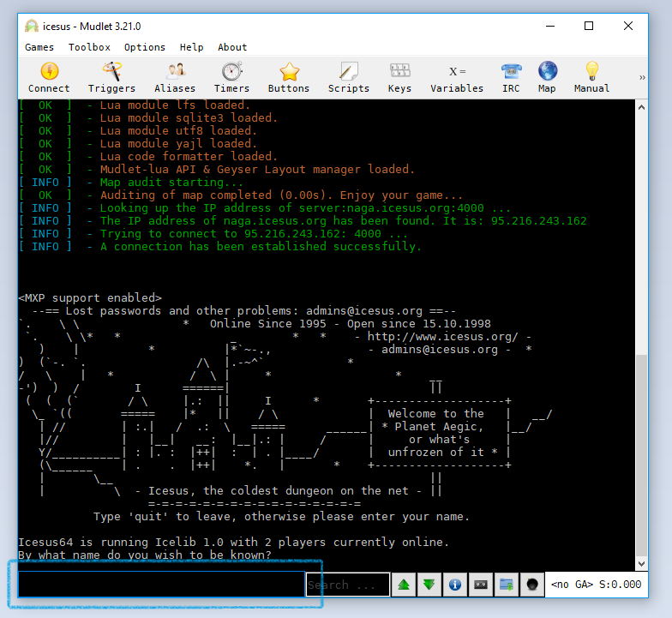Image resolution: width=672 pixels, height=618 pixels.
Task: Open the Timers editor
Action: click(231, 77)
